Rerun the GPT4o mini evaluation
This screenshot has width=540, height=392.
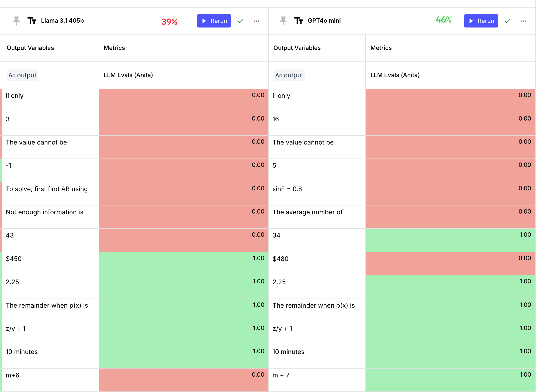(x=481, y=21)
